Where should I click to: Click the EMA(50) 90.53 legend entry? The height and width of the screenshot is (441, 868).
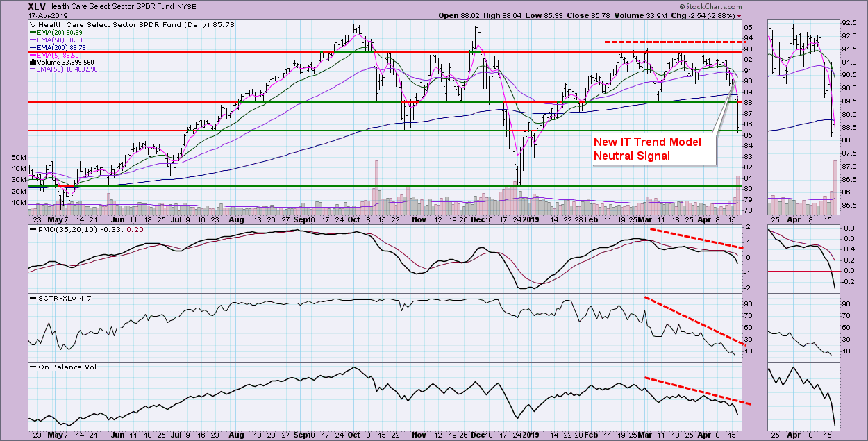click(57, 40)
